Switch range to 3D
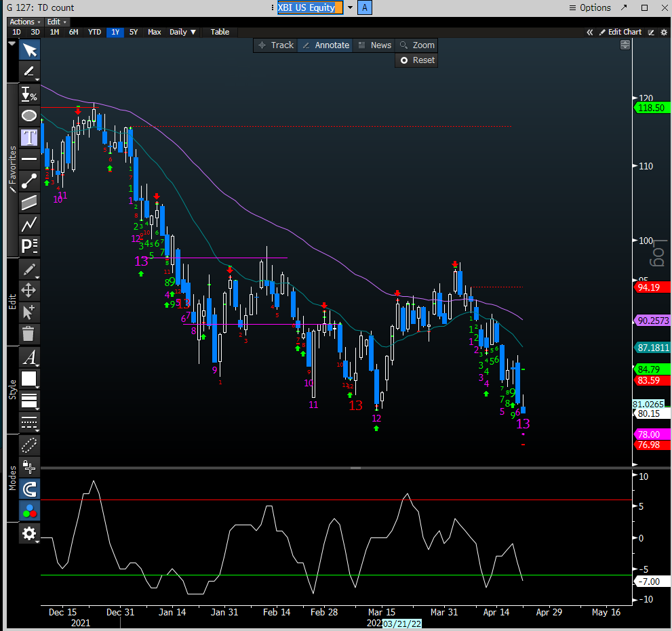This screenshot has width=672, height=631. 35,32
